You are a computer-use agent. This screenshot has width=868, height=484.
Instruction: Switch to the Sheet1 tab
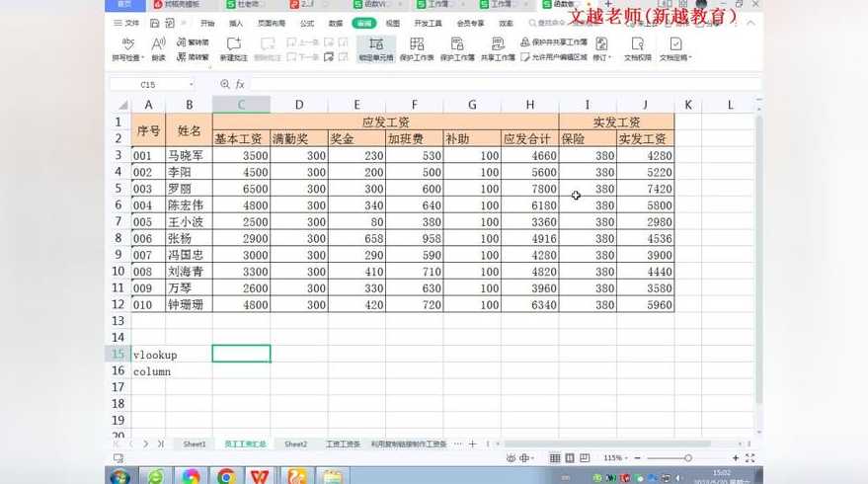point(195,444)
